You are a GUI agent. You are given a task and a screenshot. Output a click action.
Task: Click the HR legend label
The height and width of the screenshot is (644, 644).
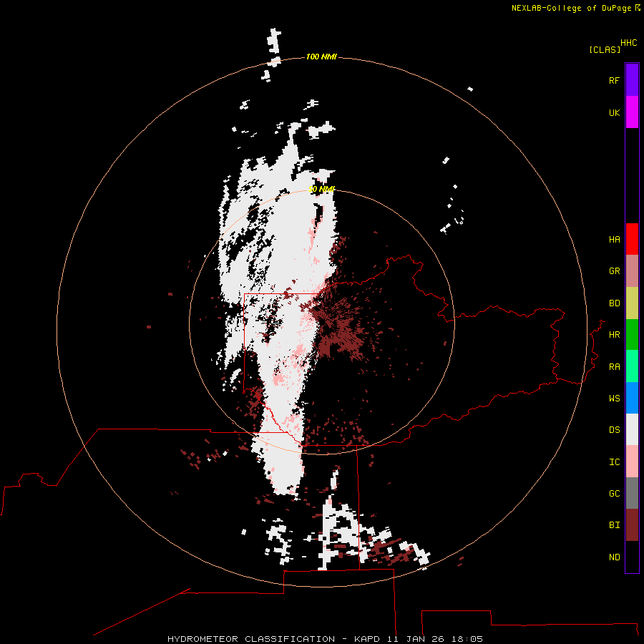tap(614, 335)
